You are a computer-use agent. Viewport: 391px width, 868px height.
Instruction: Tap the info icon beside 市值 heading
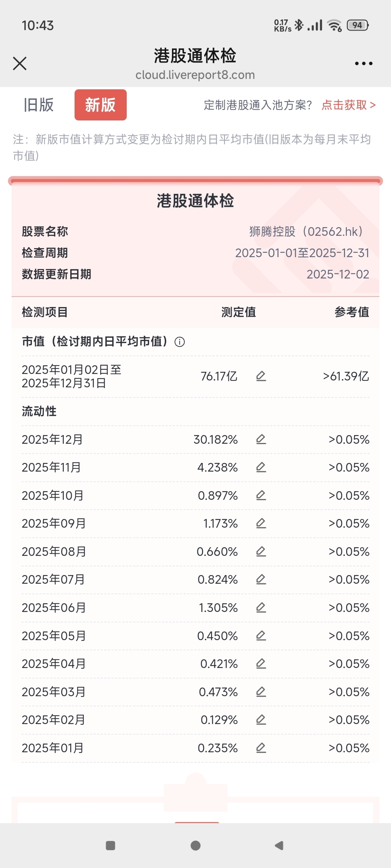pos(180,342)
